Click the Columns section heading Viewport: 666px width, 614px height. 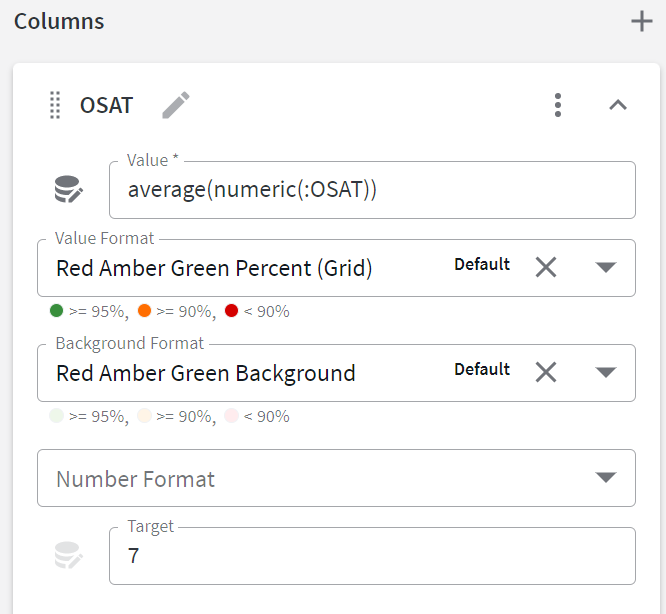tap(59, 21)
